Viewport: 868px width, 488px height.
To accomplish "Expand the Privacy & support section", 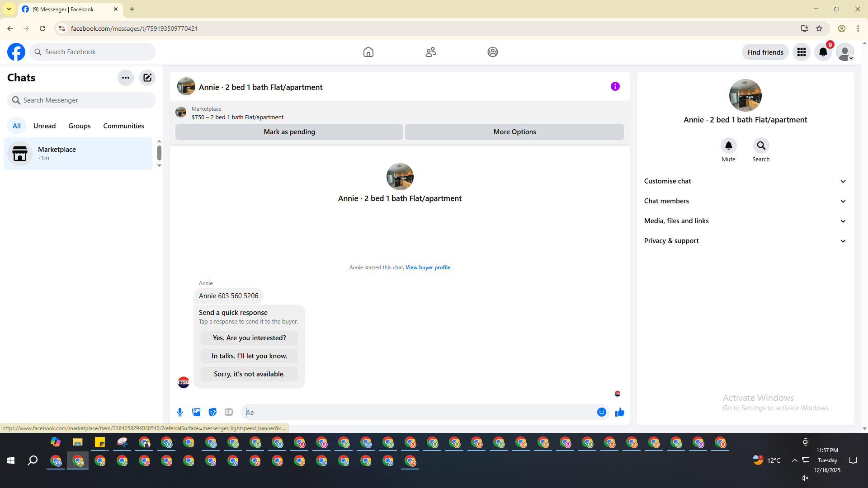I will coord(745,241).
